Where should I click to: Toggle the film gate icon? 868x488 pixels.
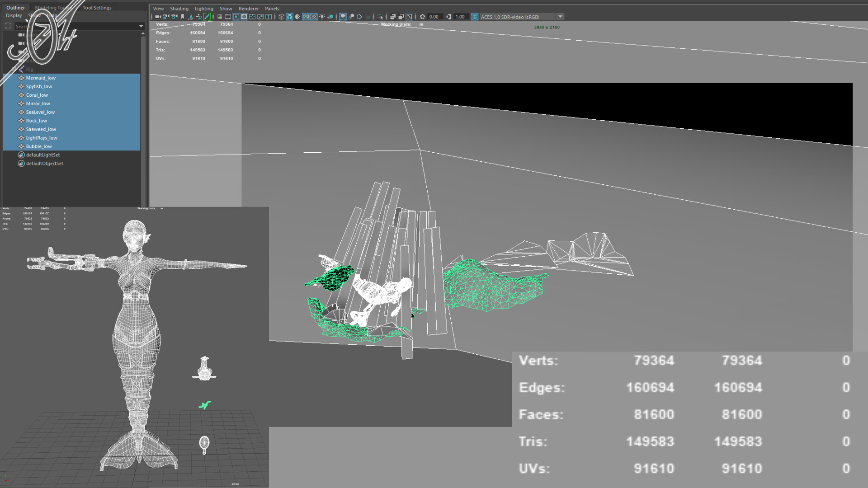pyautogui.click(x=228, y=17)
